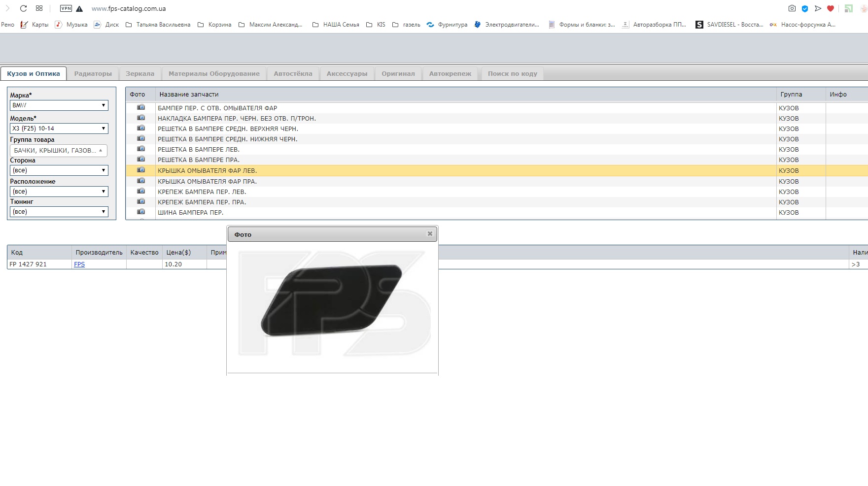Image resolution: width=868 pixels, height=486 pixels.
Task: Open the Марка dropdown showing BMW
Action: coord(59,105)
